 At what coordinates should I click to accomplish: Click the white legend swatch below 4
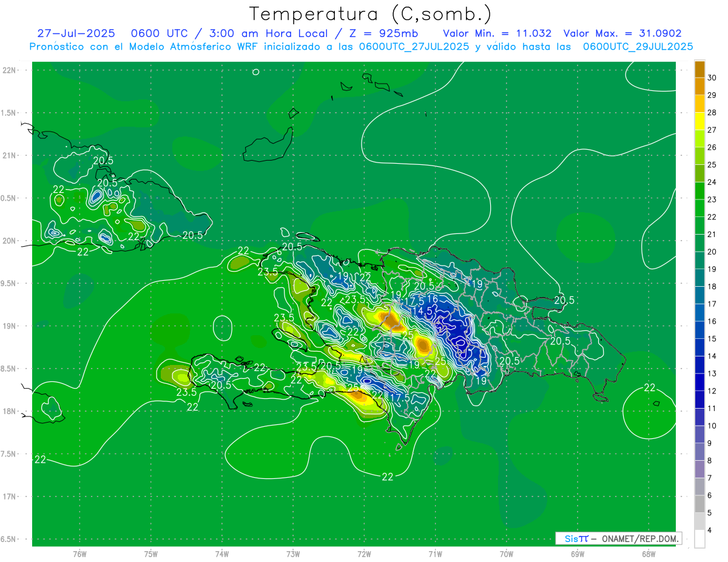coord(700,539)
